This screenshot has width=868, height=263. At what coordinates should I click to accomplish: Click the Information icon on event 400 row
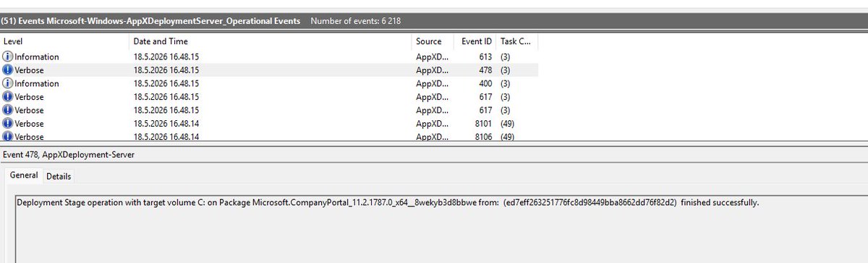(x=8, y=83)
